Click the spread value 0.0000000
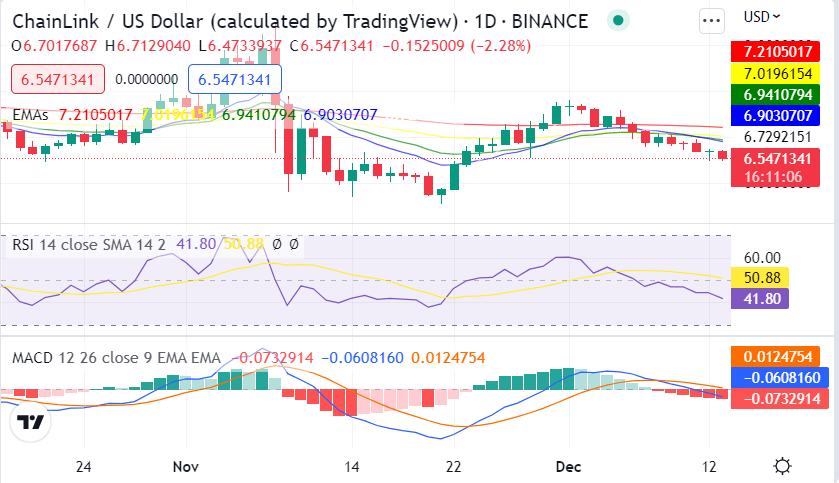The width and height of the screenshot is (839, 483). pos(147,79)
